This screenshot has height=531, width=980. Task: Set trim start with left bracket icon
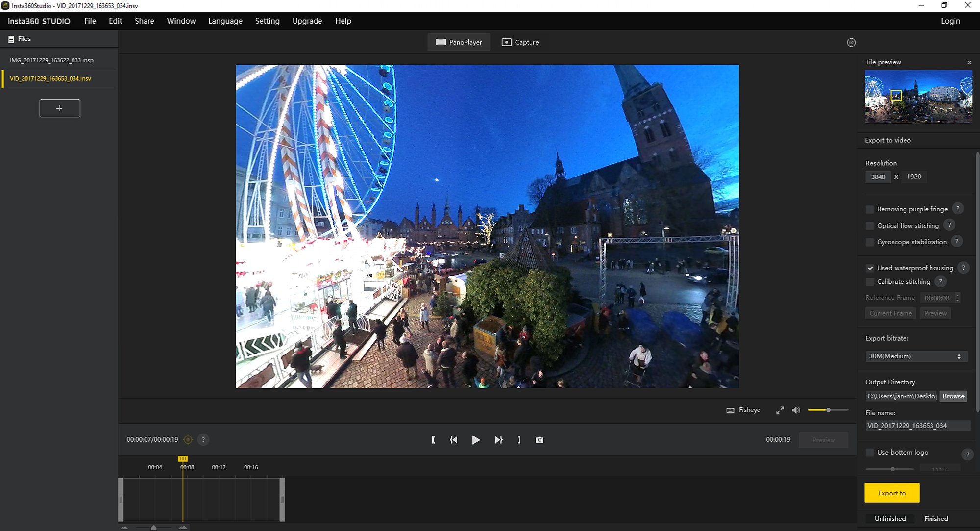point(433,440)
